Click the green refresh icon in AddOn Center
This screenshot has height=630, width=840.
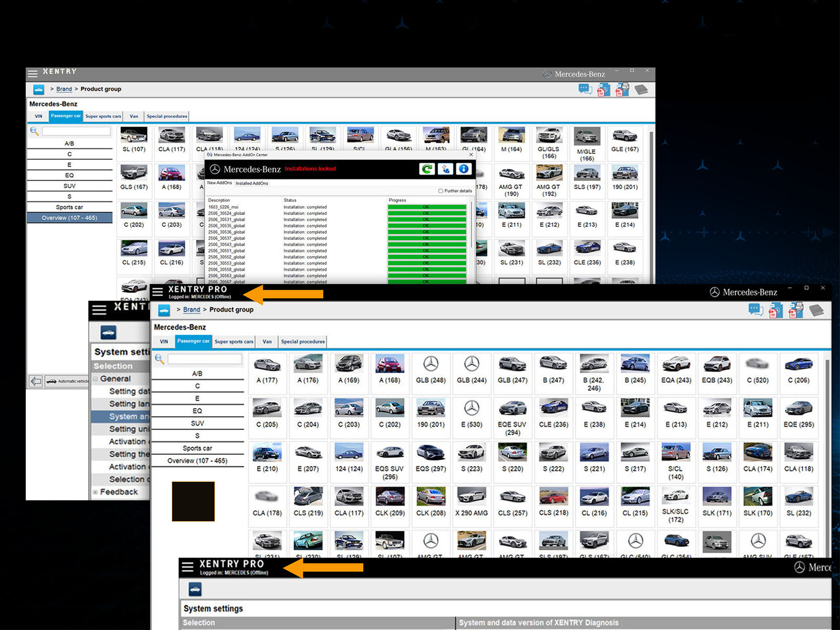[427, 169]
